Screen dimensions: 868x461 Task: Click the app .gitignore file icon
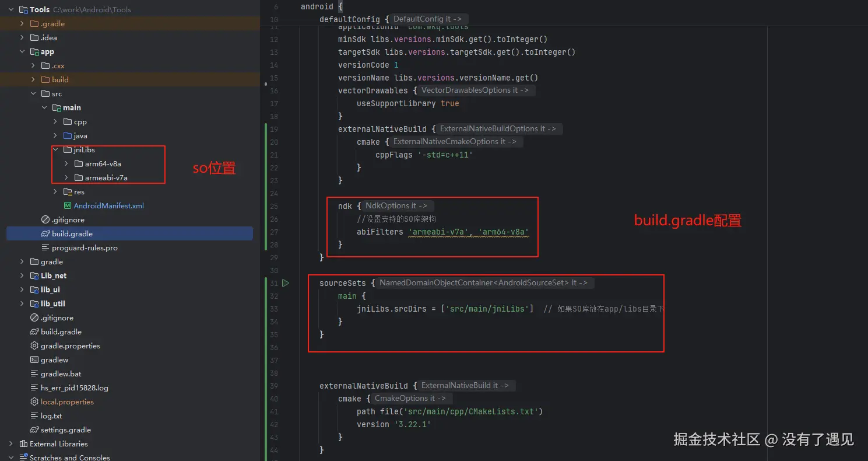coord(45,219)
